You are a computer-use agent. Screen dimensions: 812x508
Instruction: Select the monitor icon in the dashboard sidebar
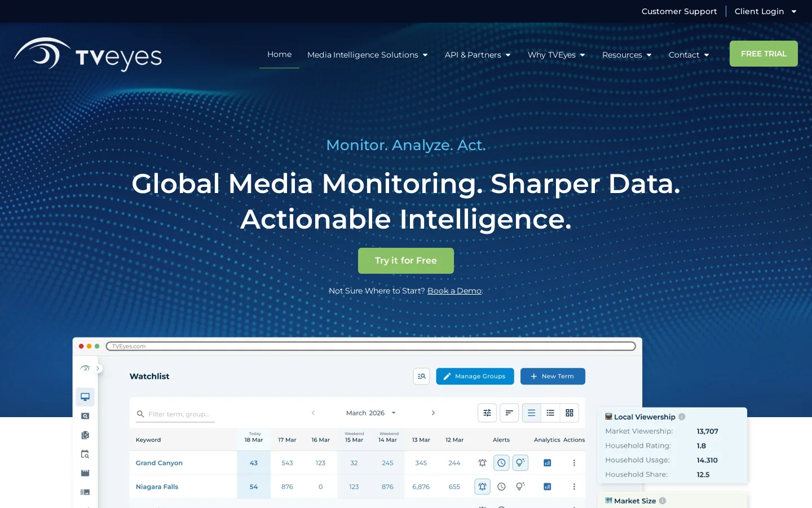85,397
